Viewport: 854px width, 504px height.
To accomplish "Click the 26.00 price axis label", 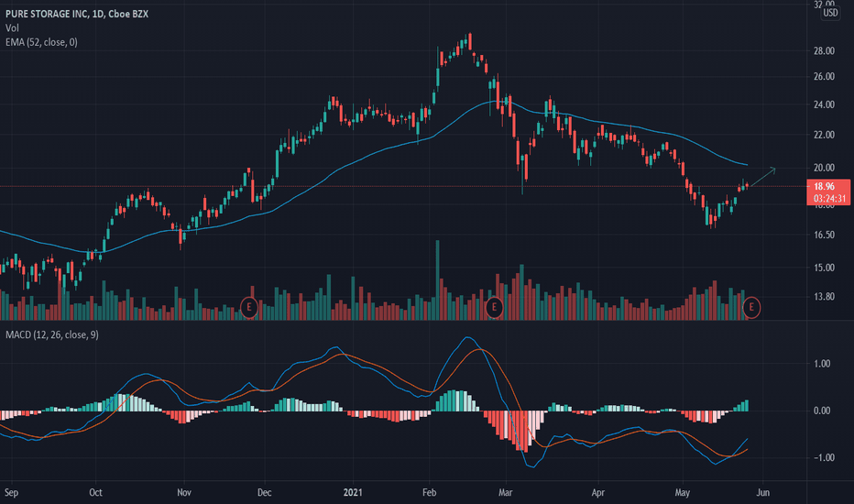I will tap(824, 76).
